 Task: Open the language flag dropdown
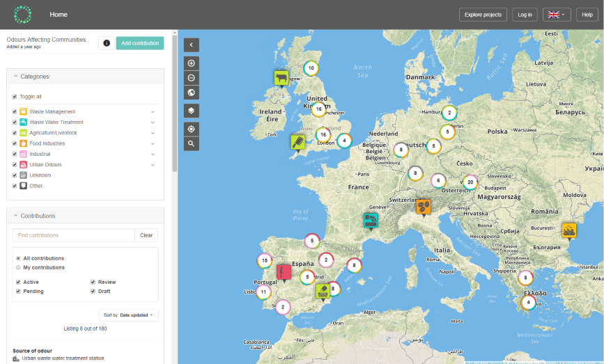coord(557,15)
